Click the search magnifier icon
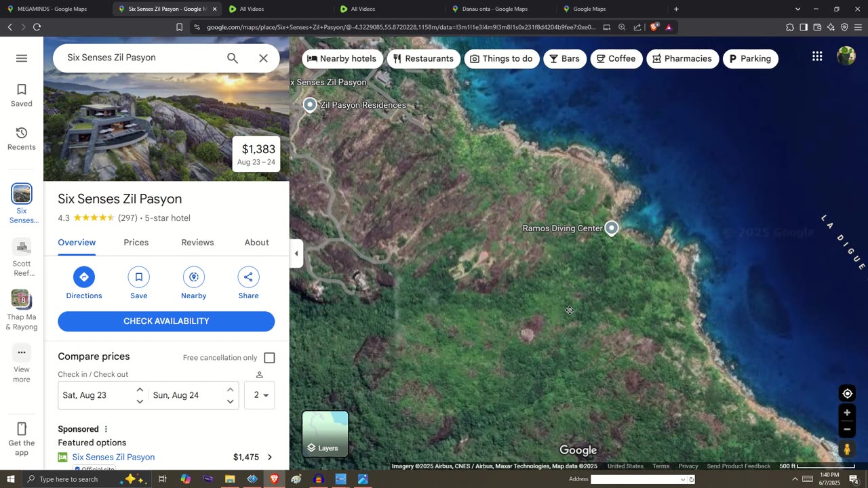Viewport: 868px width, 488px height. pyautogui.click(x=233, y=58)
